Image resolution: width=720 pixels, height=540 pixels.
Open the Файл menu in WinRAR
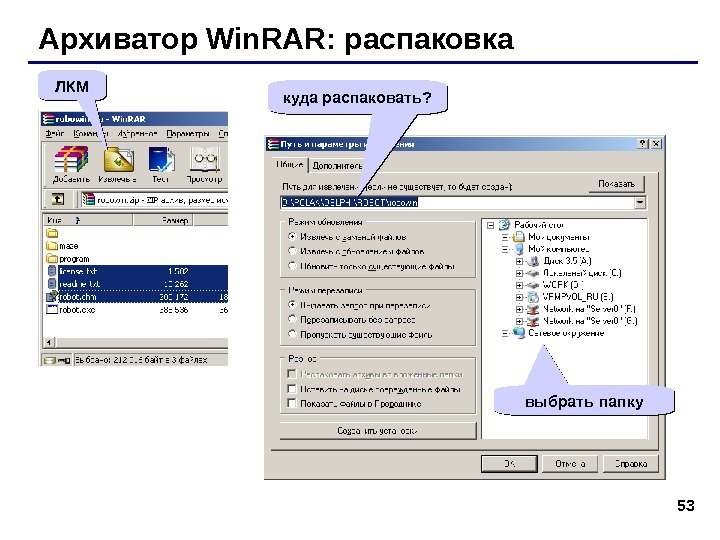[55, 134]
